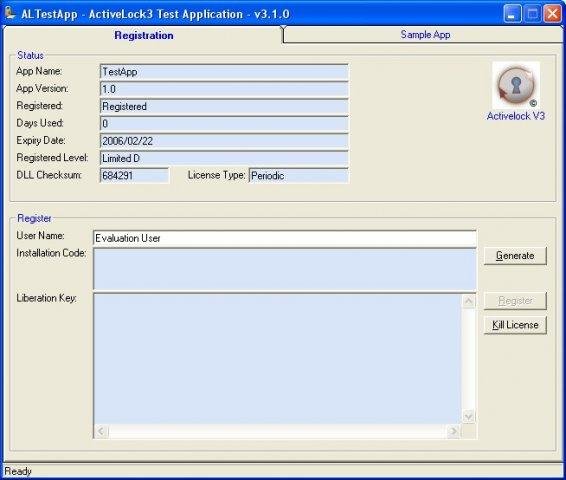Click the DLL Checksum field 684291
566x480 pixels.
[134, 176]
